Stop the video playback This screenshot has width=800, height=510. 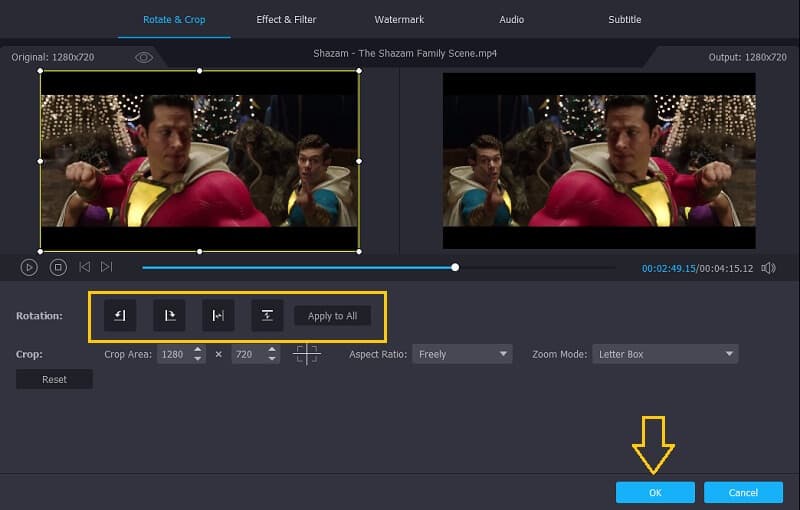pyautogui.click(x=58, y=267)
